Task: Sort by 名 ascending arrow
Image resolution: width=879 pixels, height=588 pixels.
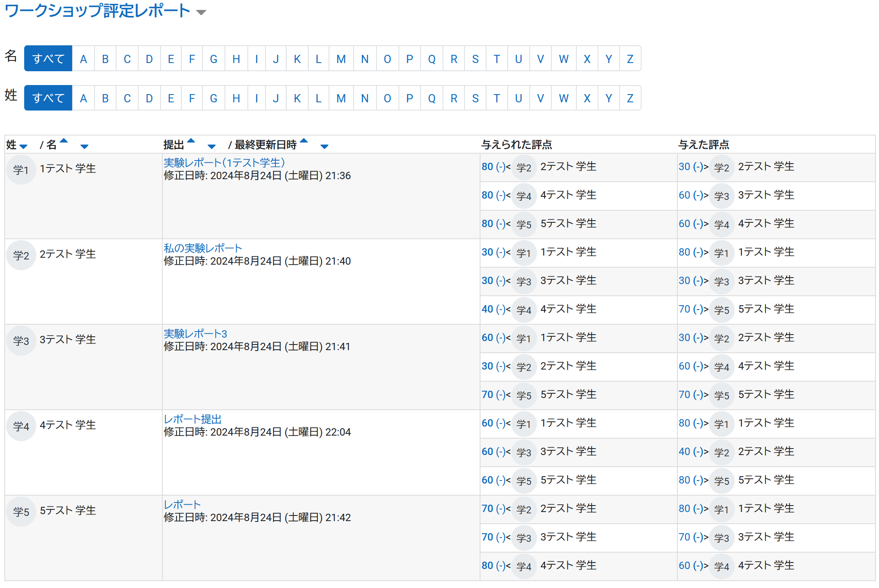Action: [x=64, y=140]
